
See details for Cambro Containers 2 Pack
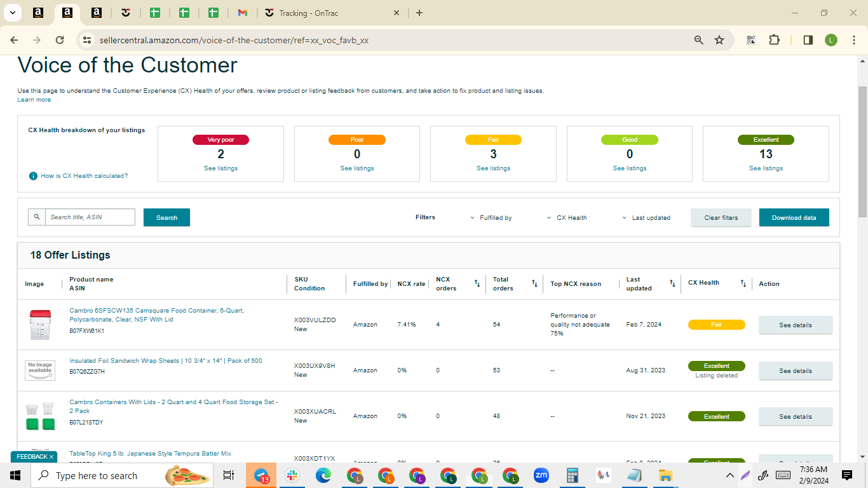tap(796, 416)
